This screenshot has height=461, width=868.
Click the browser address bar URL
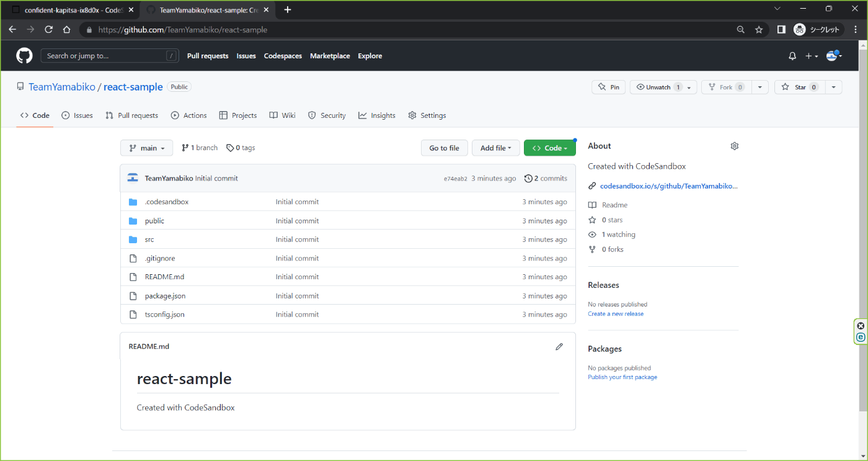point(183,29)
